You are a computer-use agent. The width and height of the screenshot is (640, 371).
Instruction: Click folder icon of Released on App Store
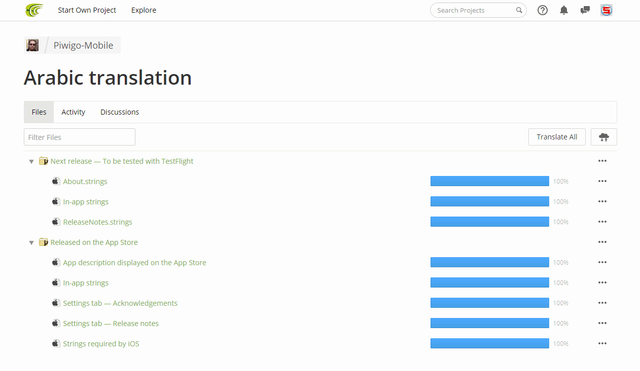tap(43, 242)
